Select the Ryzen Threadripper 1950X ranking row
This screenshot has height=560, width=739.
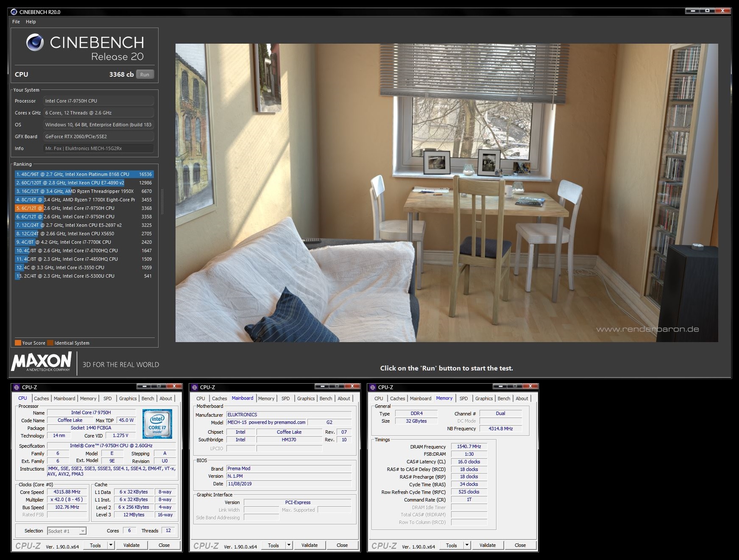click(84, 191)
